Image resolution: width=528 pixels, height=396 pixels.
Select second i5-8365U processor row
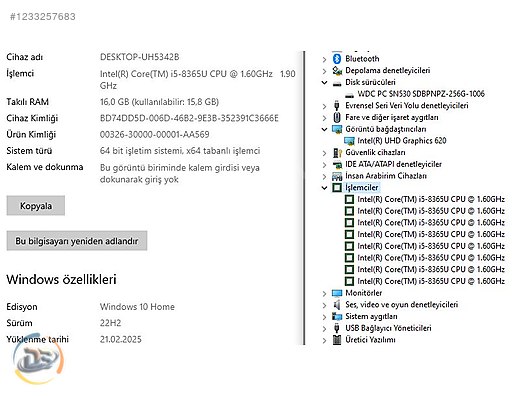pos(431,211)
